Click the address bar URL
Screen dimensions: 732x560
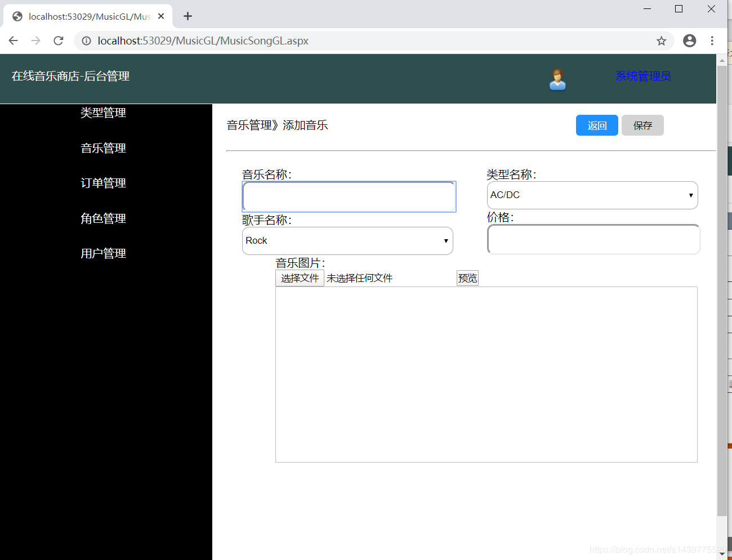click(203, 41)
